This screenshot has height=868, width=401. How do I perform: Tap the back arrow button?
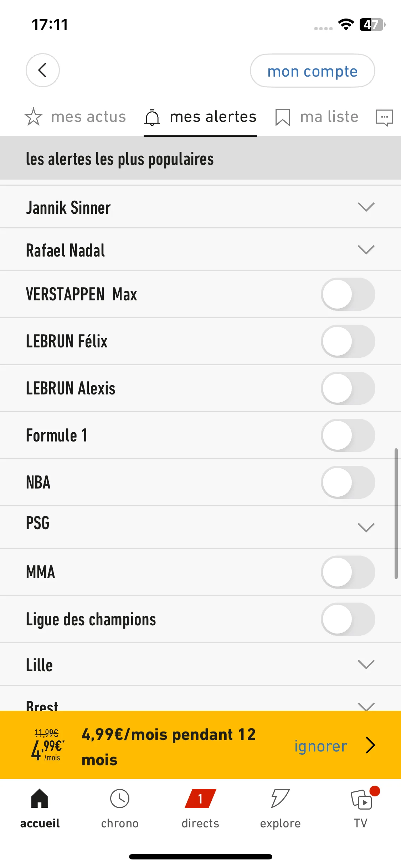coord(42,70)
